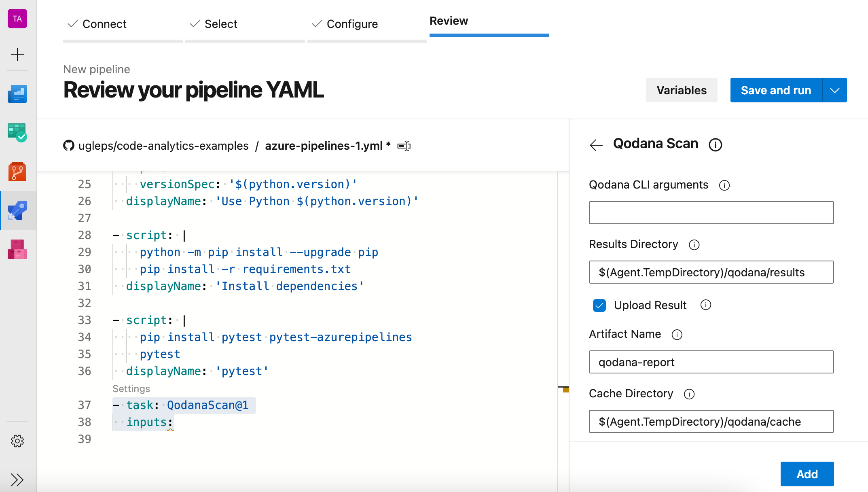
Task: Click the plus new item icon
Action: [x=17, y=54]
